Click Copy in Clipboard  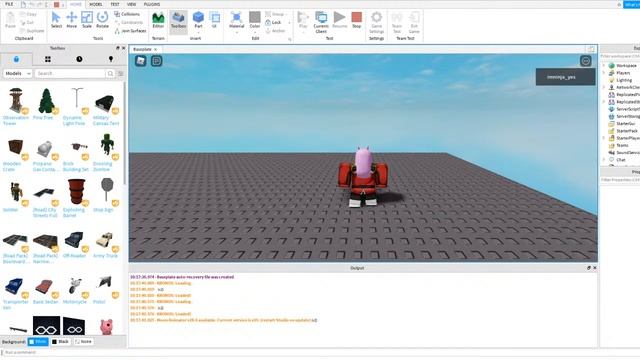28,14
